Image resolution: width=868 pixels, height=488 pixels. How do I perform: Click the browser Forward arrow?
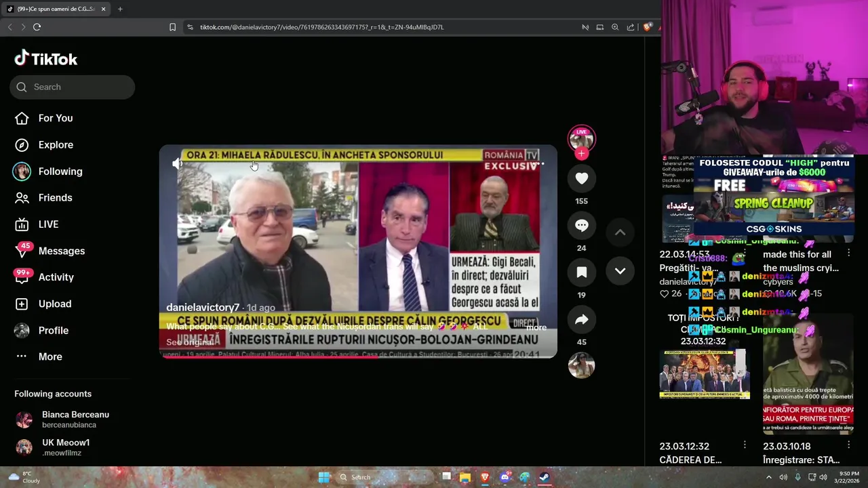23,27
